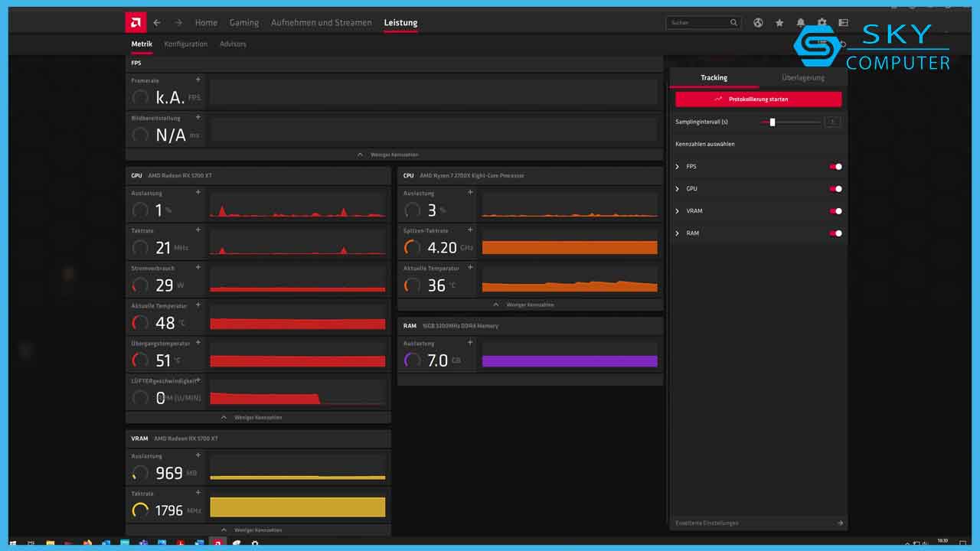Click the plus beside GPU Taktrate
This screenshot has height=551, width=980.
point(198,230)
